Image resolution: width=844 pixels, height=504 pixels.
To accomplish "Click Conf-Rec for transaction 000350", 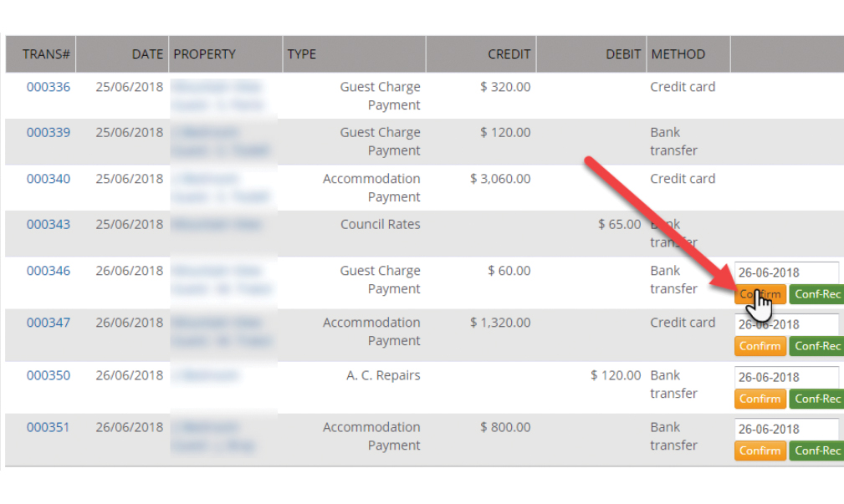I will click(x=817, y=399).
